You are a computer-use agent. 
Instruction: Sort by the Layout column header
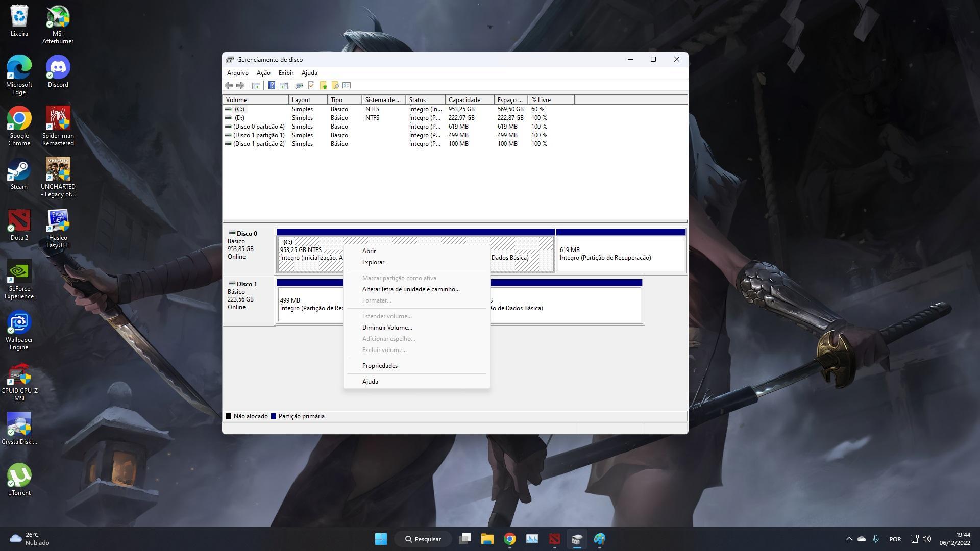tap(308, 100)
